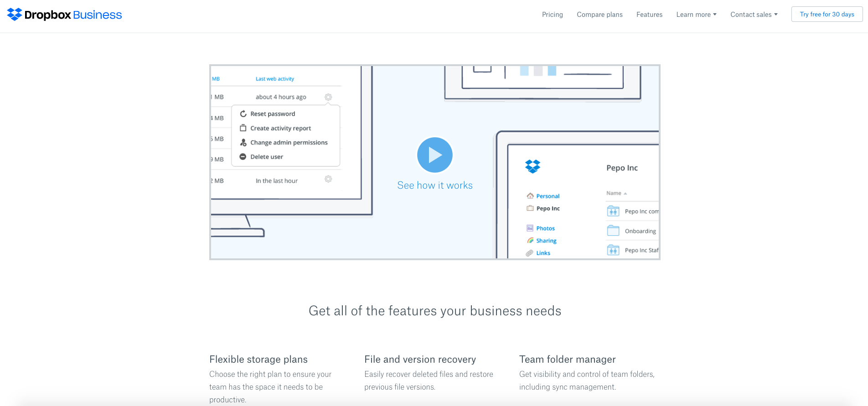Play the See how it works video
Image resolution: width=868 pixels, height=406 pixels.
pos(434,155)
